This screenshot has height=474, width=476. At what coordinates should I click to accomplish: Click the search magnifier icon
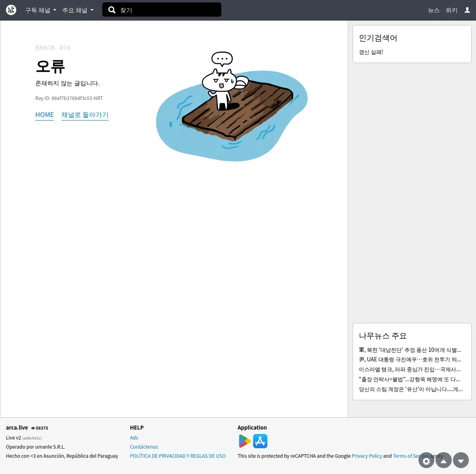112,10
